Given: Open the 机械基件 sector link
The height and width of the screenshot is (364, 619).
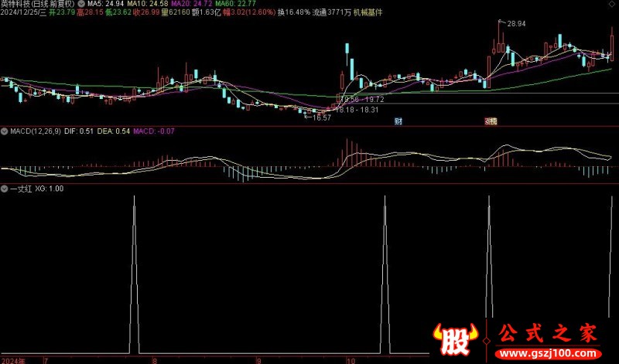Looking at the screenshot, I should (x=368, y=12).
